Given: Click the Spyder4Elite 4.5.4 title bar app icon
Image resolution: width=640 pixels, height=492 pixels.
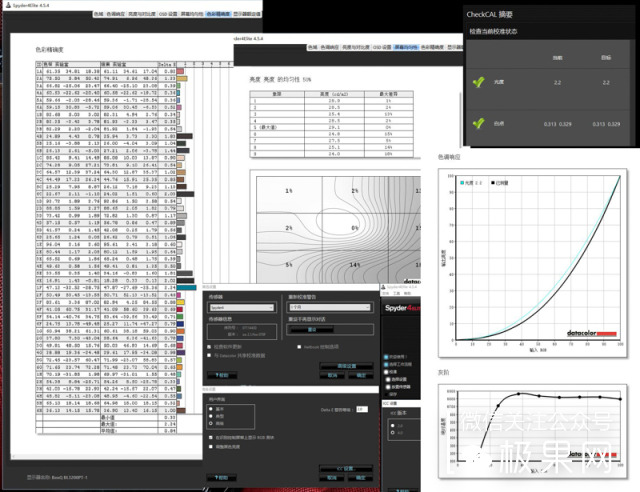Looking at the screenshot, I should (384, 286).
